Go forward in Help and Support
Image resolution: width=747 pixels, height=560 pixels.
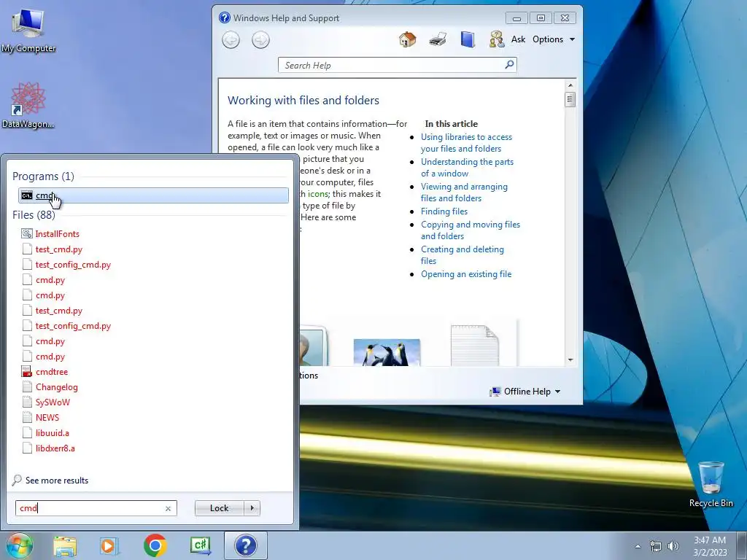coord(260,39)
